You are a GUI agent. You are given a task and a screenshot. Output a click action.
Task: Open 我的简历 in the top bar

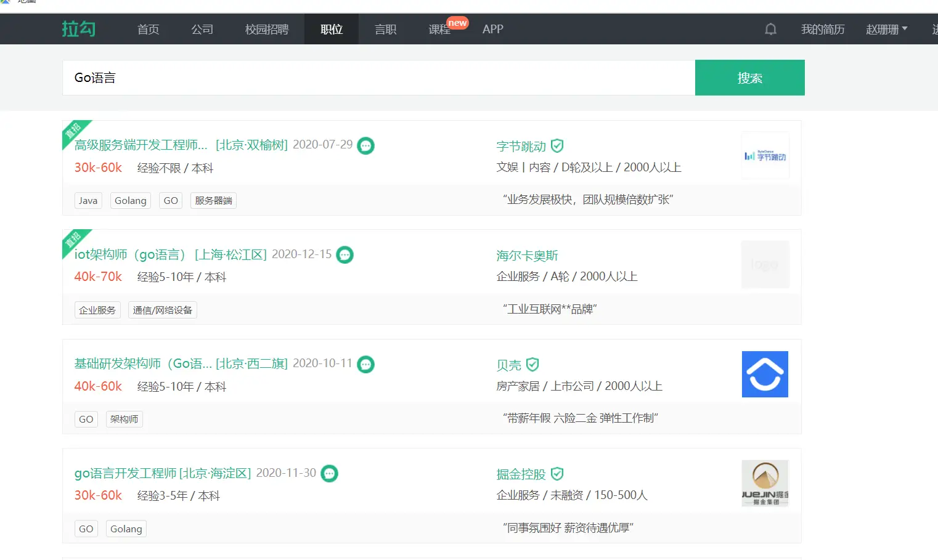click(x=822, y=29)
